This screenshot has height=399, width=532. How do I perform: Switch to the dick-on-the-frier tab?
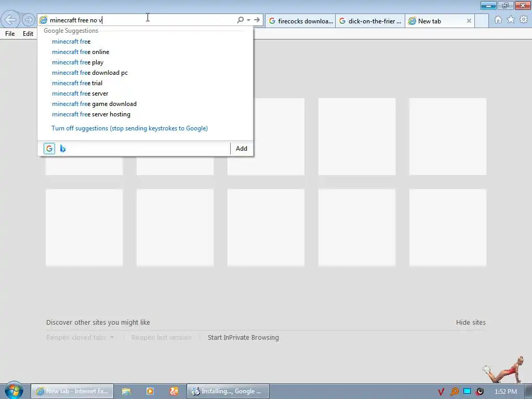[370, 21]
